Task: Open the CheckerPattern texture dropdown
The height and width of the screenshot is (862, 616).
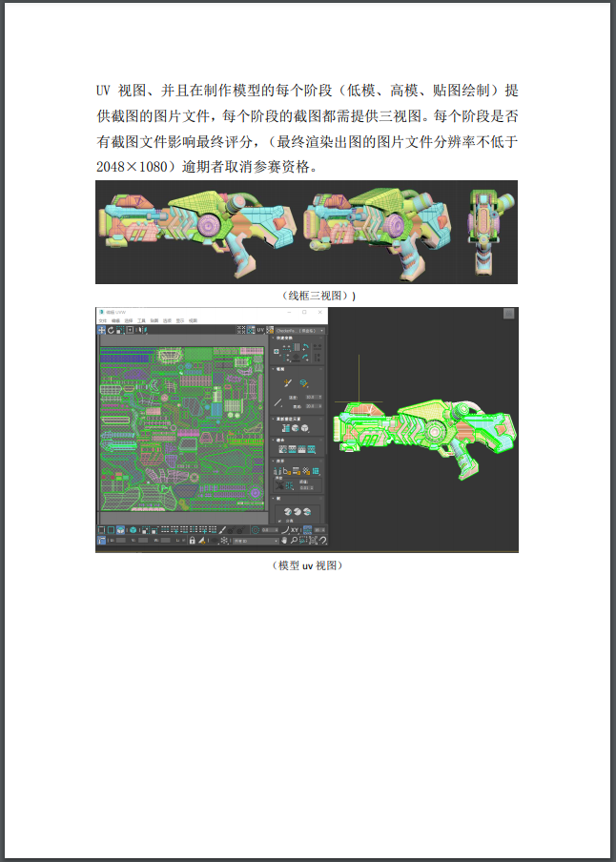Action: tap(299, 330)
